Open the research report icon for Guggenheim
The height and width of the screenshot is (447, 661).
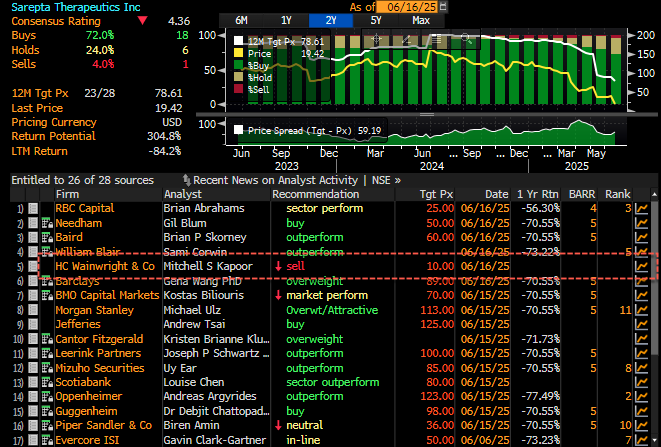point(47,411)
